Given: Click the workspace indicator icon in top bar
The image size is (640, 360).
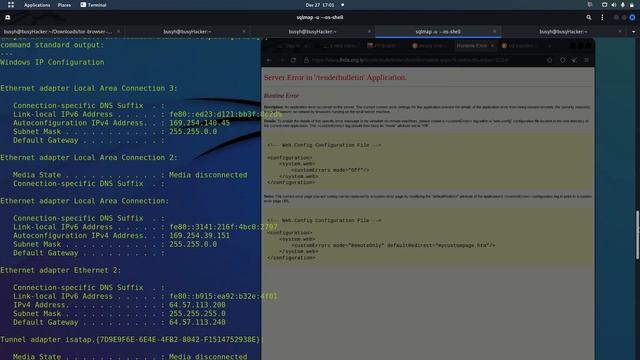Looking at the screenshot, I should (590, 5).
